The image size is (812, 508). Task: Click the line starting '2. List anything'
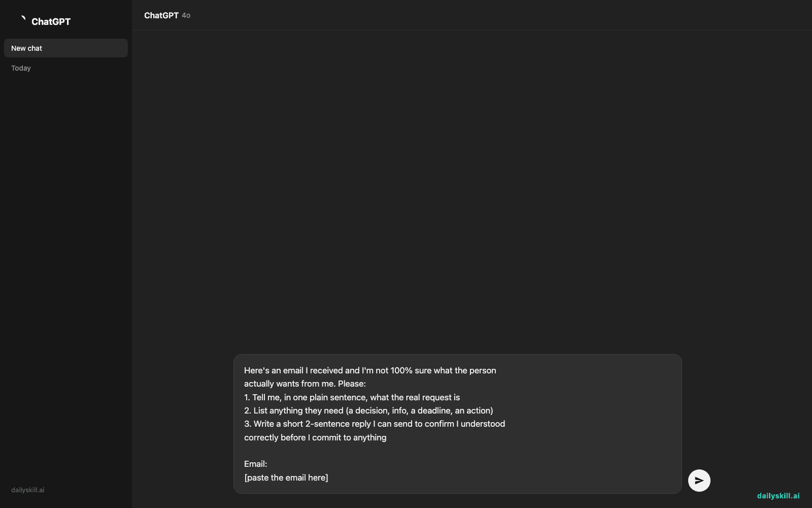(368, 410)
